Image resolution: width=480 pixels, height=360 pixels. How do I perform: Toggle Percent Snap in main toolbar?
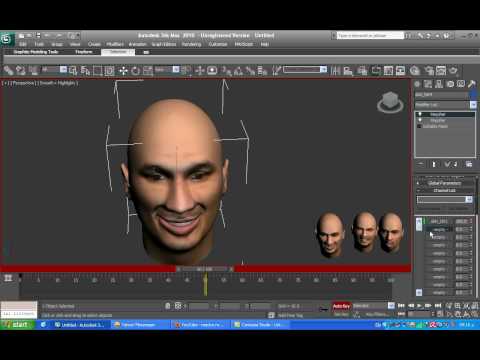[250, 70]
